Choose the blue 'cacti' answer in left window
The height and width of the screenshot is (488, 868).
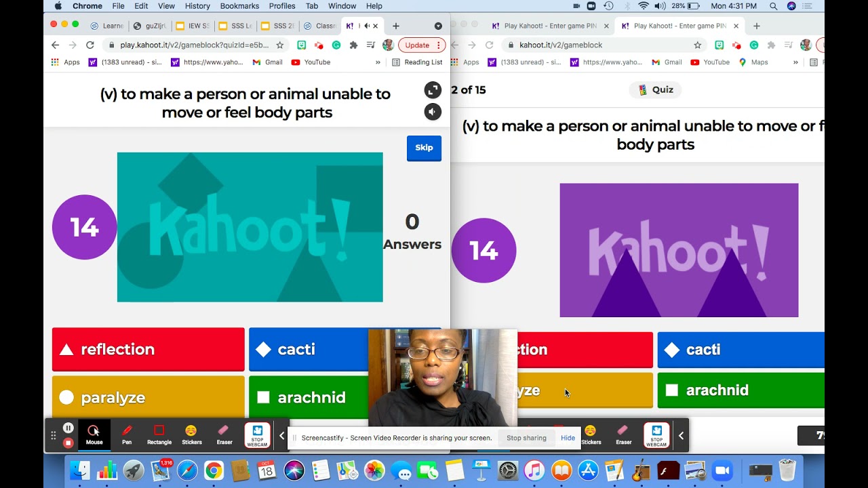pyautogui.click(x=309, y=349)
